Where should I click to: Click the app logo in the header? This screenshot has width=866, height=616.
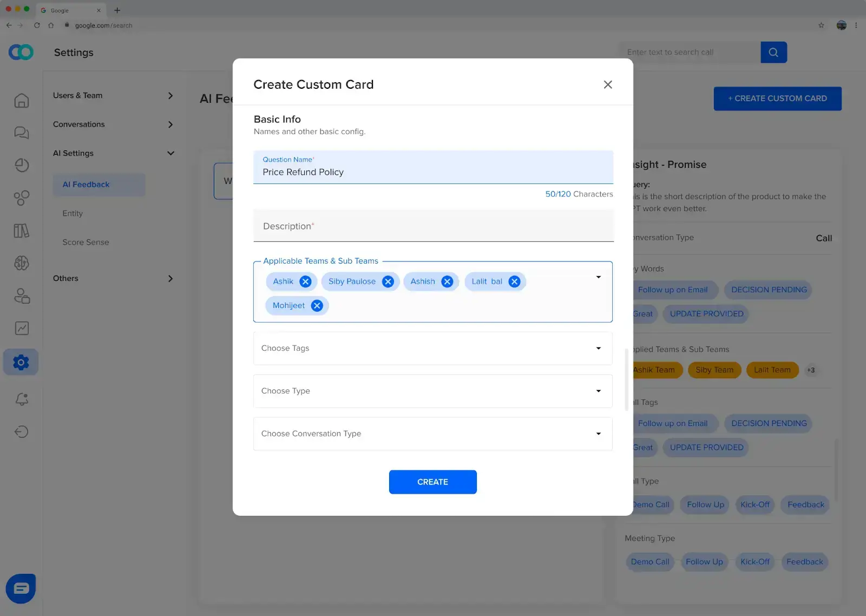pos(21,52)
